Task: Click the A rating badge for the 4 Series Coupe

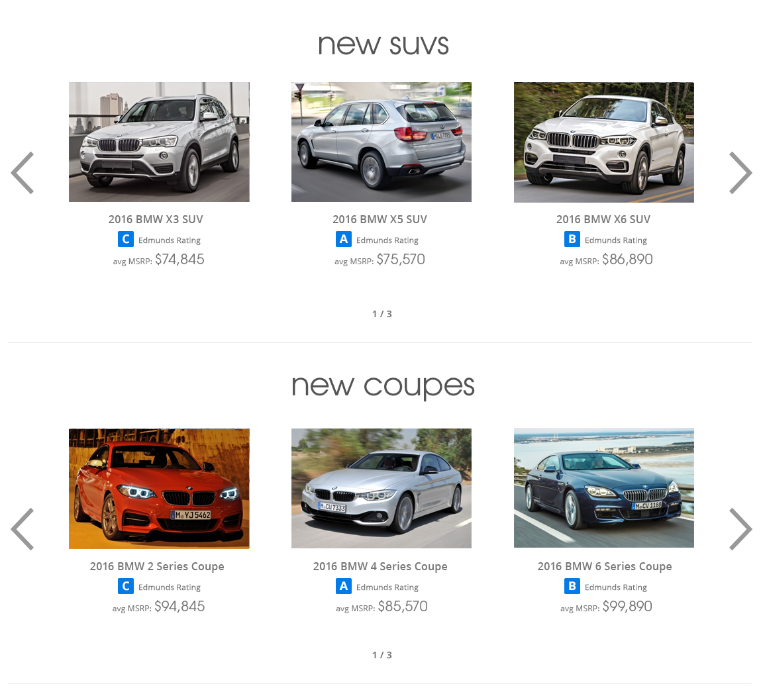Action: 344,586
